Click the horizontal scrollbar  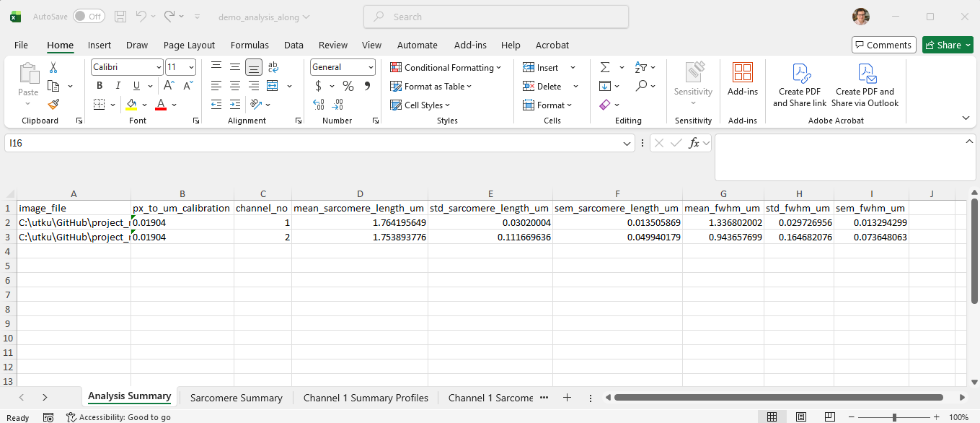pos(779,397)
